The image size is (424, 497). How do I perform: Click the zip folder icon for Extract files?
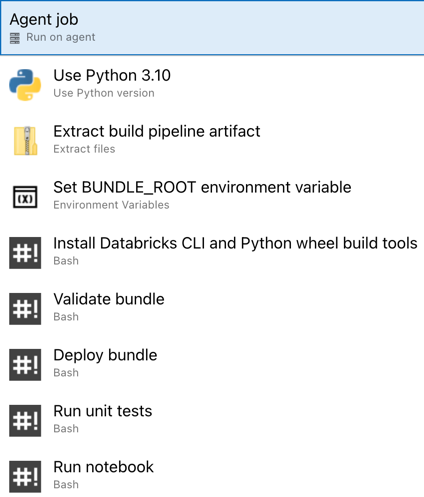(25, 141)
